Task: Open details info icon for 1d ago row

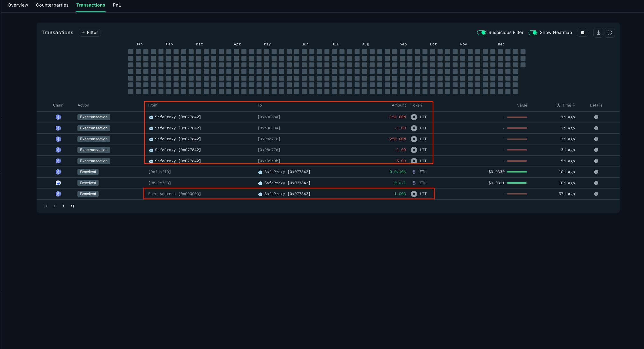Action: (x=596, y=117)
